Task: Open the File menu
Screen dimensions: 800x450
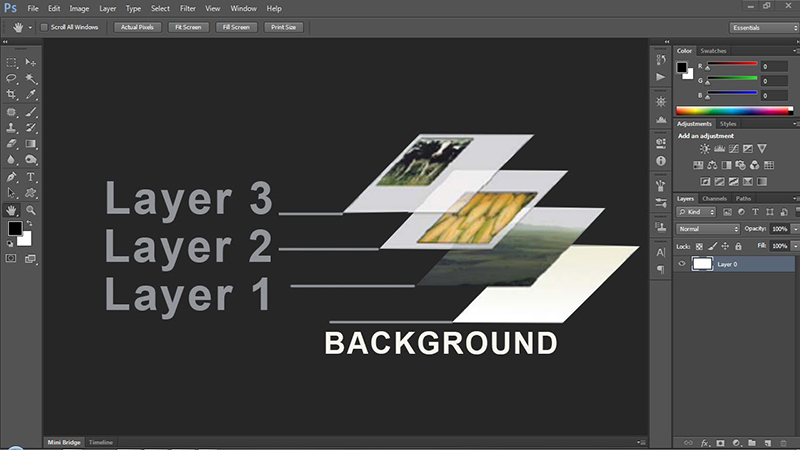Action: (x=33, y=9)
